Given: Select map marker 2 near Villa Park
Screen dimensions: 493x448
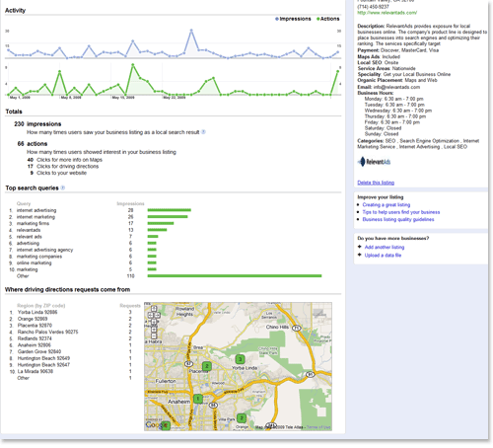Looking at the screenshot, I should pyautogui.click(x=242, y=418).
